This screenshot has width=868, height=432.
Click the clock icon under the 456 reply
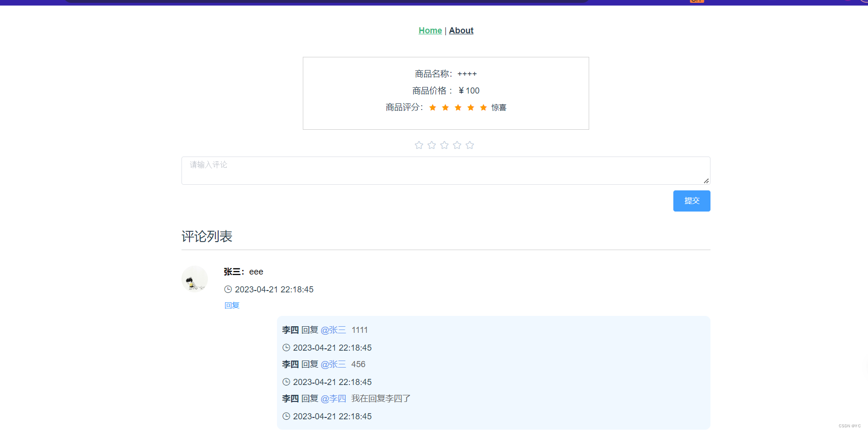coord(286,382)
